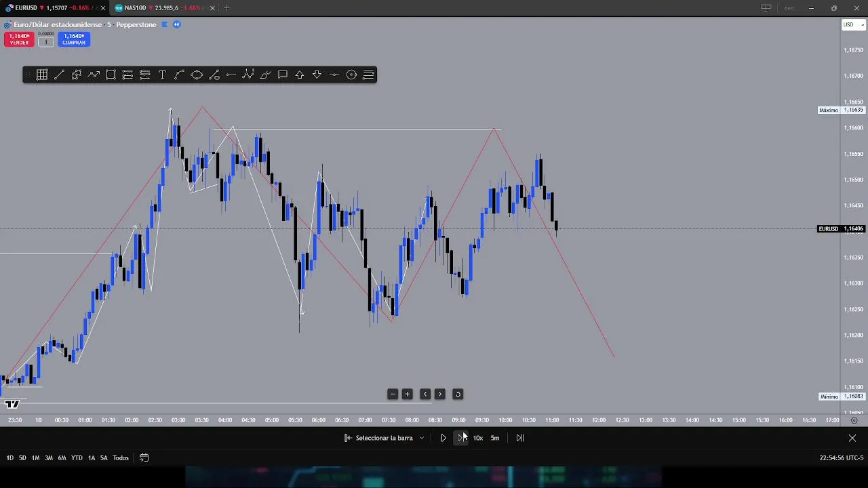This screenshot has height=488, width=868.
Task: Set date range to Todos
Action: [x=121, y=458]
